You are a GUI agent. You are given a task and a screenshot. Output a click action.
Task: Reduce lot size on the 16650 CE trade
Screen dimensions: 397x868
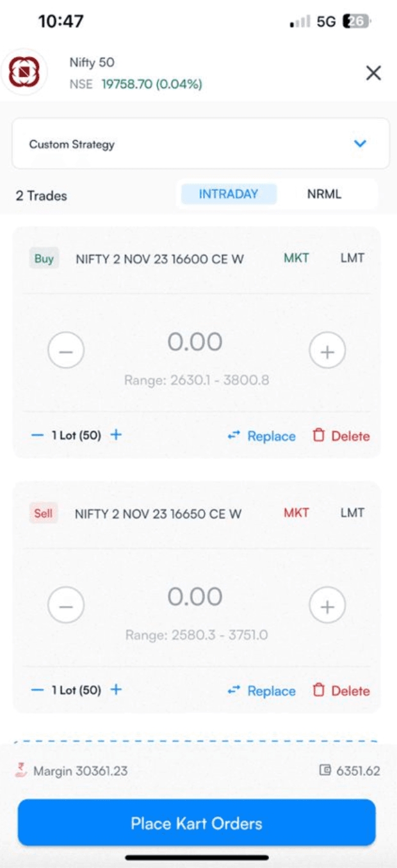38,690
